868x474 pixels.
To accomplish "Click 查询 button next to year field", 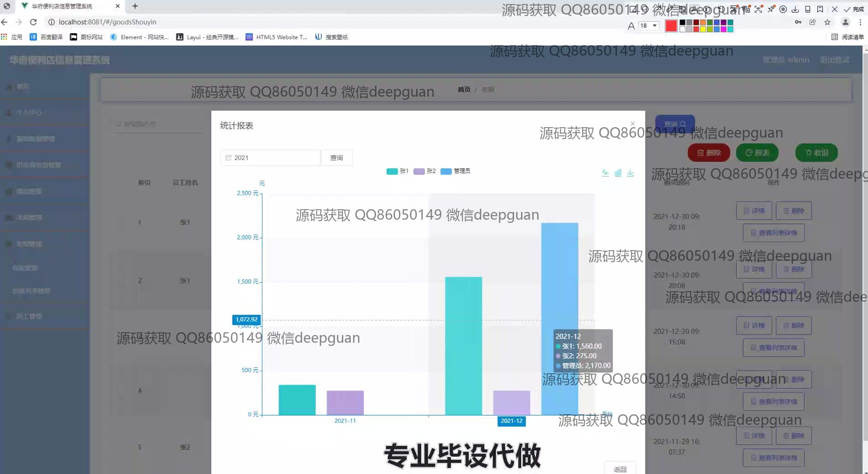I will coord(336,158).
